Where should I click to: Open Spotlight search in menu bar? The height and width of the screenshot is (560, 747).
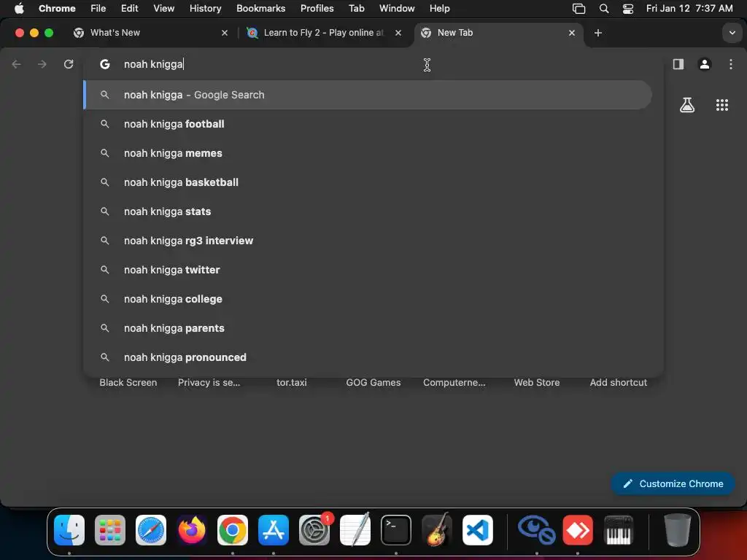603,8
